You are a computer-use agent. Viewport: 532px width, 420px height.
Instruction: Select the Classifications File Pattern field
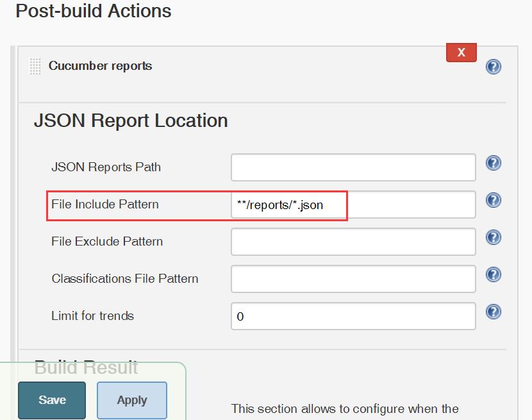click(353, 279)
